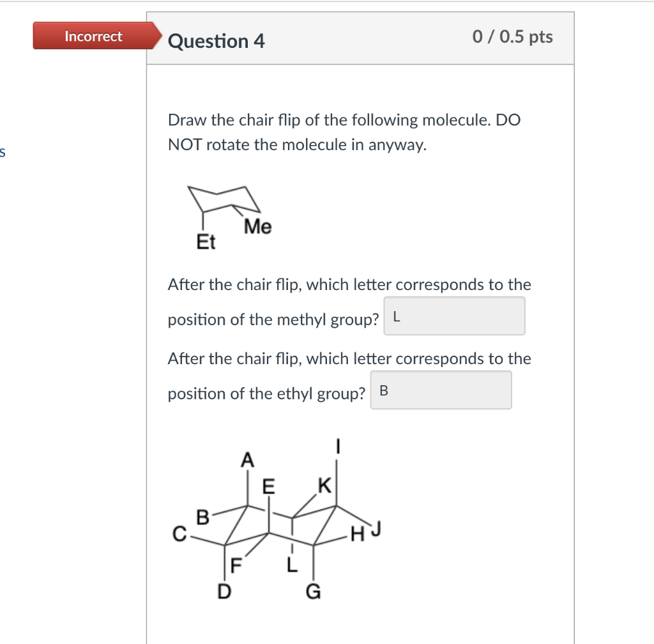Select the ethyl group answer field containing B
The width and height of the screenshot is (654, 644).
coord(441,390)
